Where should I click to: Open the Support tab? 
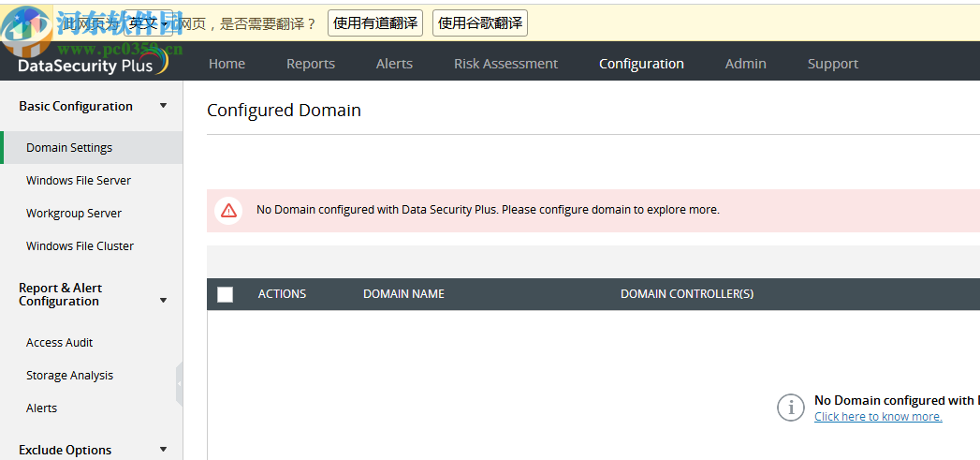832,64
